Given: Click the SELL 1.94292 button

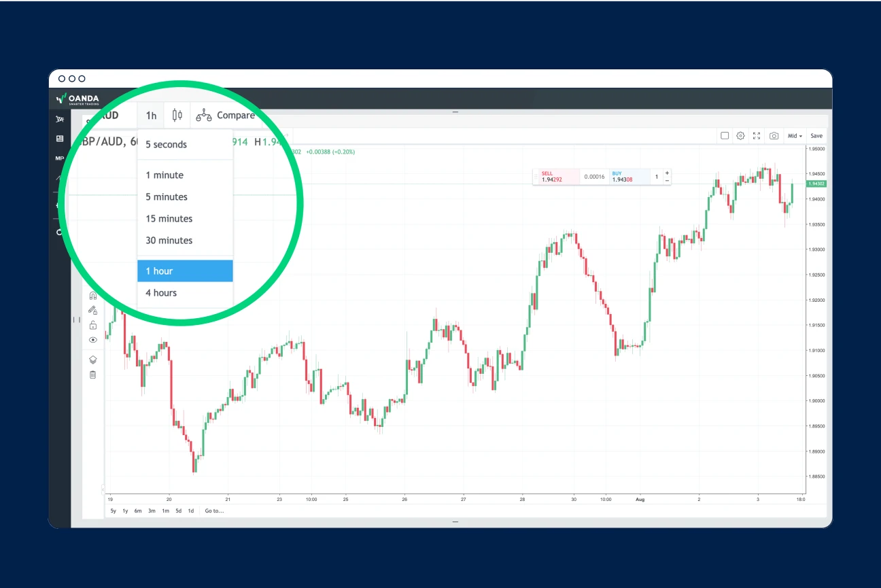Looking at the screenshot, I should pos(559,177).
